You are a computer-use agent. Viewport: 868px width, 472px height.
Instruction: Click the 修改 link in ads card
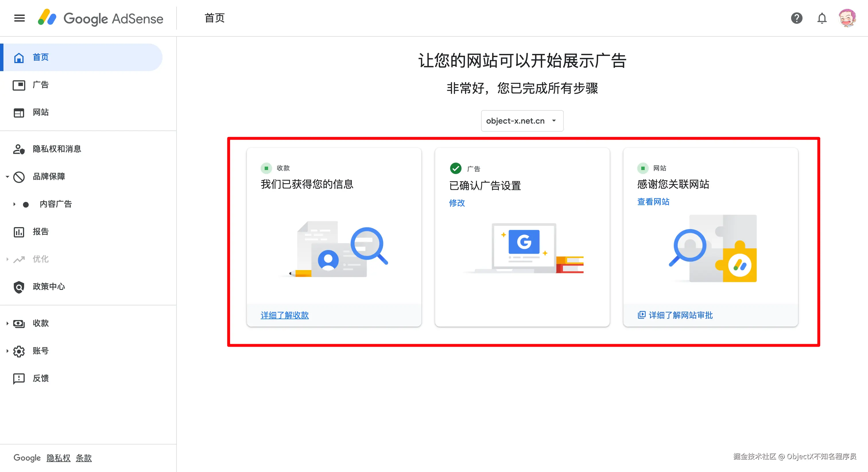(x=457, y=203)
